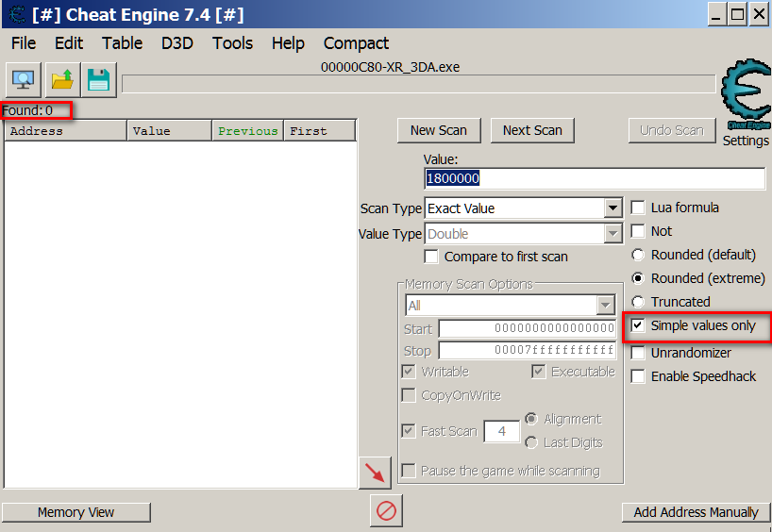
Task: Open the File menu
Action: [x=24, y=43]
